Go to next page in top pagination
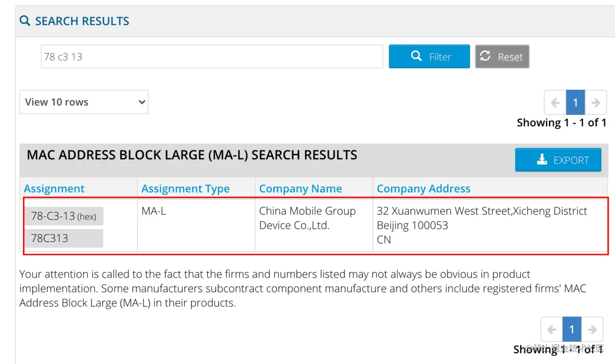Image resolution: width=615 pixels, height=364 pixels. pyautogui.click(x=596, y=103)
